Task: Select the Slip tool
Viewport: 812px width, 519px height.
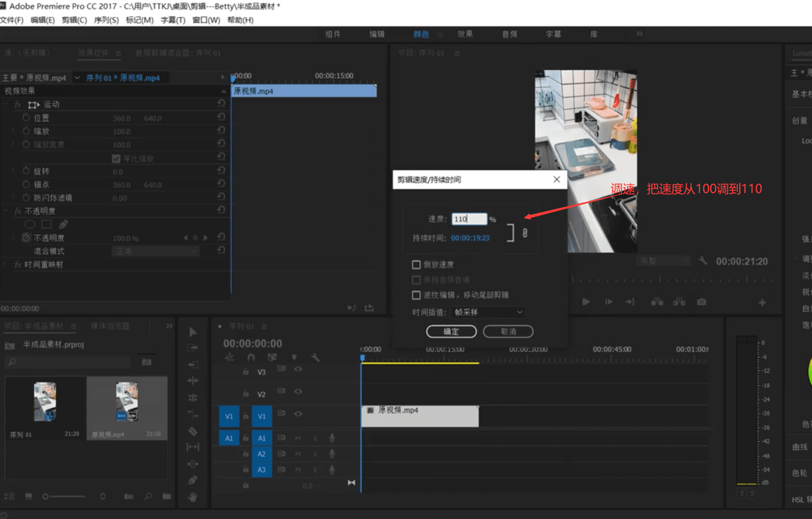Action: click(193, 447)
